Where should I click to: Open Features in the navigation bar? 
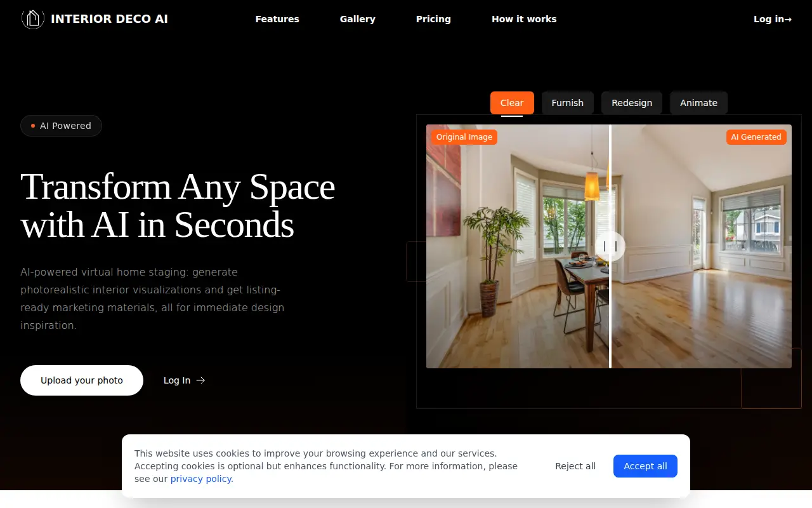[277, 19]
